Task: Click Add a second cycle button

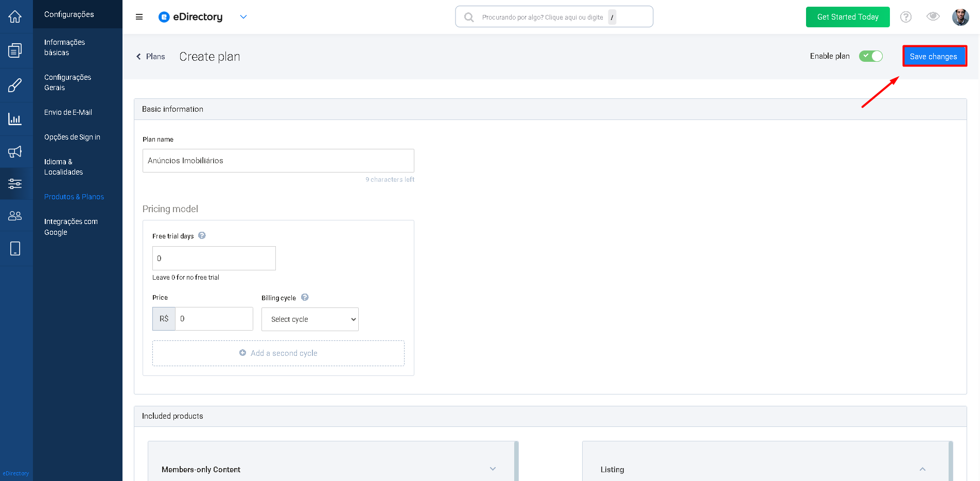Action: tap(278, 353)
